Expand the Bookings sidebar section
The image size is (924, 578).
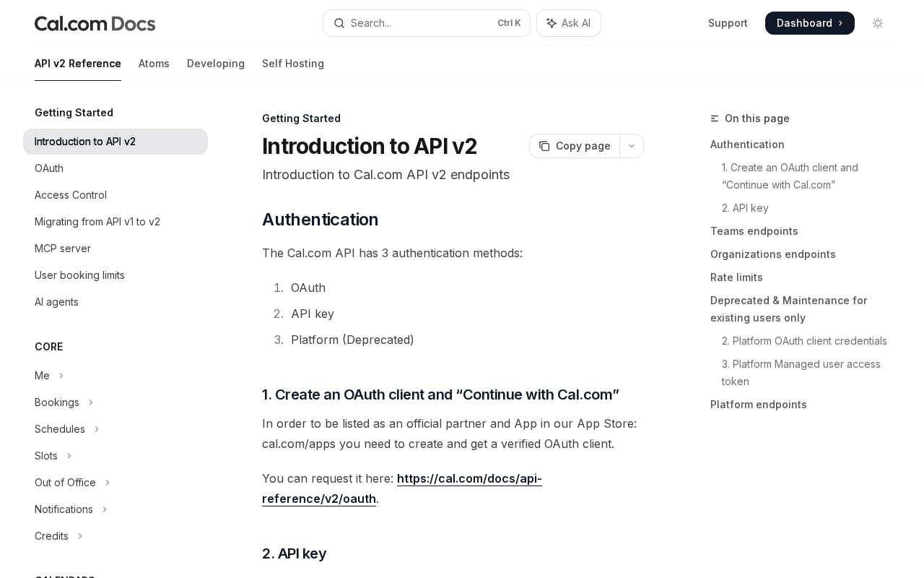point(91,402)
